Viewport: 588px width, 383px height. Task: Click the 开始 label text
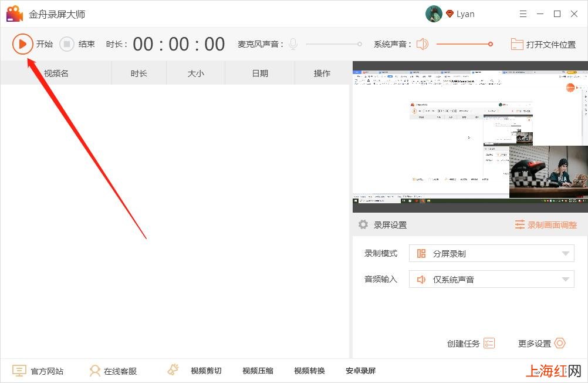click(44, 44)
